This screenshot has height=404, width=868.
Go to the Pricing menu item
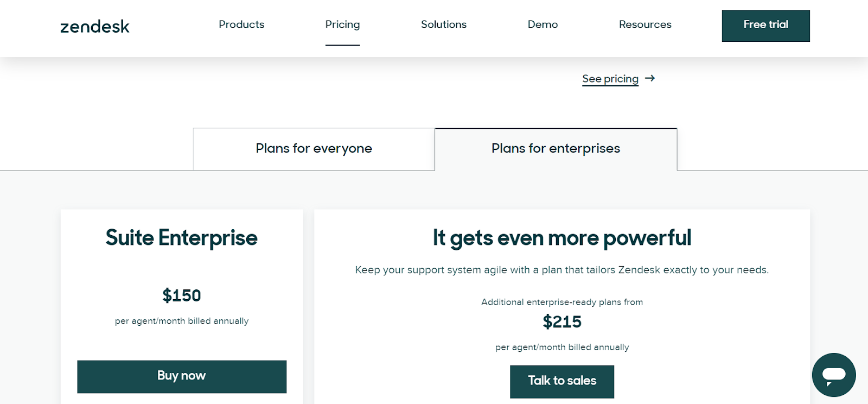click(x=342, y=24)
